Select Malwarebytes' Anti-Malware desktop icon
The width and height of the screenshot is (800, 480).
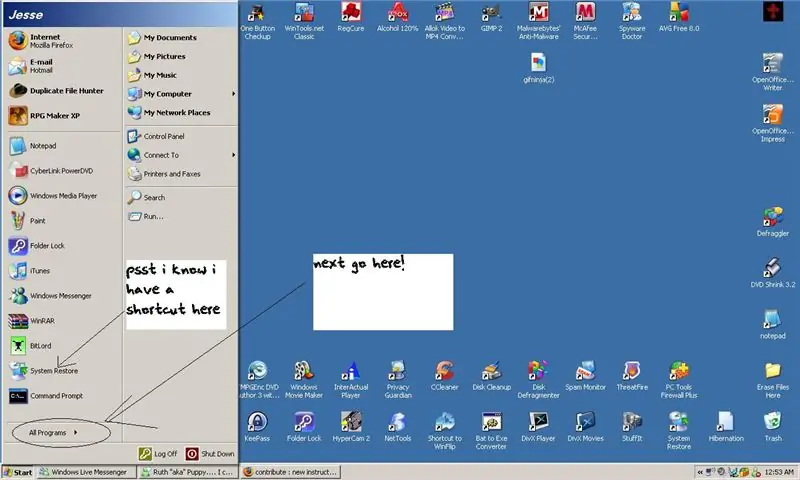[x=538, y=21]
